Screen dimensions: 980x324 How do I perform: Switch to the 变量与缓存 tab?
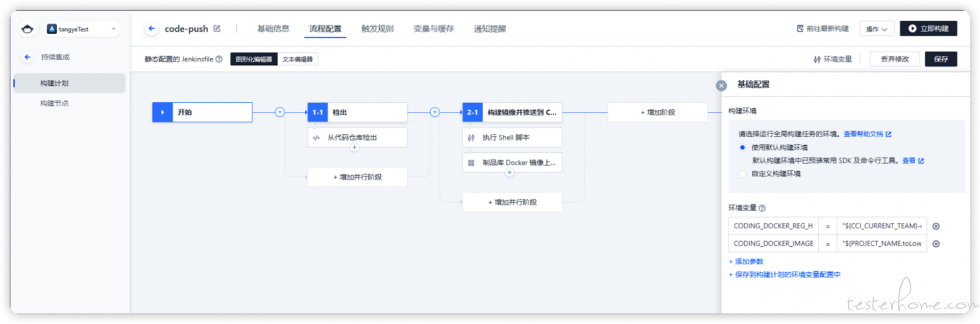pos(433,29)
